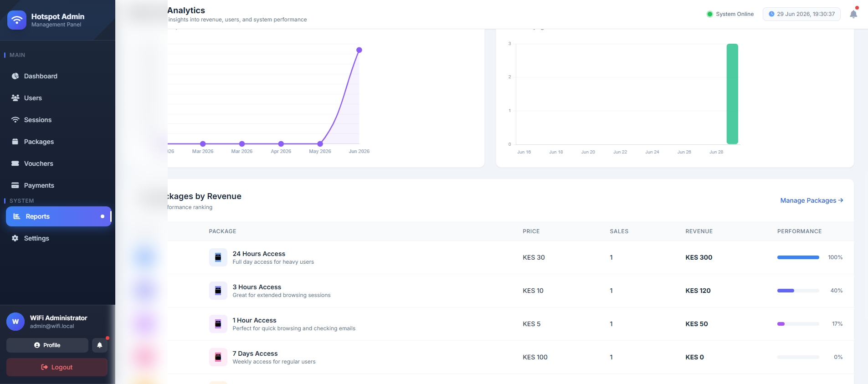This screenshot has width=868, height=384.
Task: Click the sidebar notification bell button
Action: tap(100, 345)
